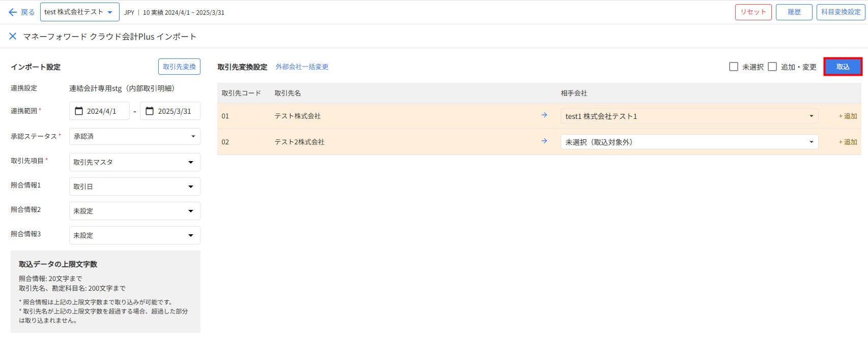Screen dimensions: 868x341
Task: Click the 取込データの上限文字数 heading
Action: tap(58, 264)
